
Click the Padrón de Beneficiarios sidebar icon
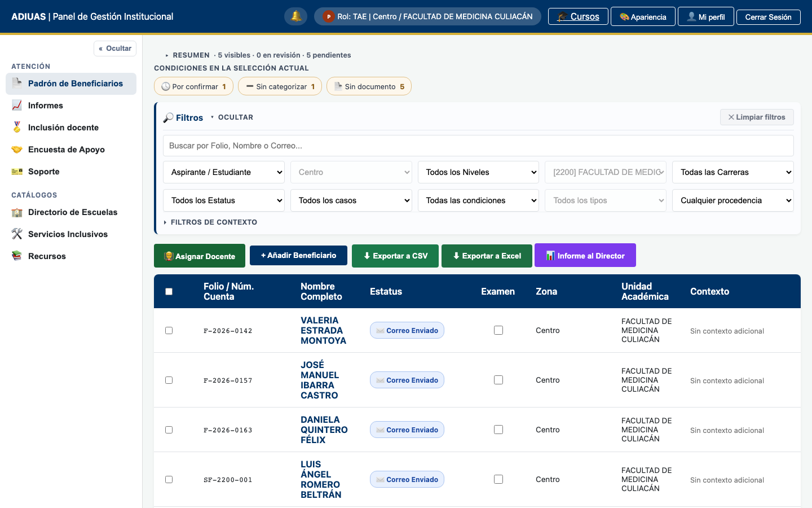(x=17, y=83)
